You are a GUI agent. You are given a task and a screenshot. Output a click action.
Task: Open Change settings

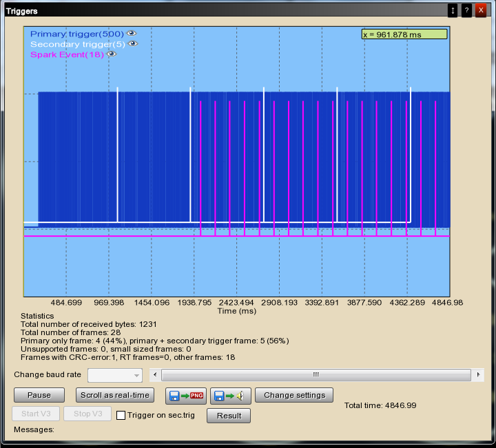pyautogui.click(x=294, y=396)
